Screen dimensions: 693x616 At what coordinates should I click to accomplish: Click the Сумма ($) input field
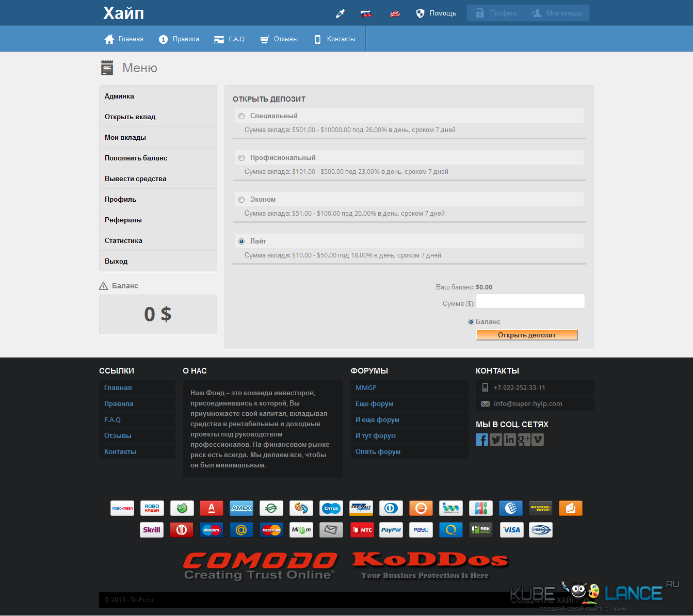click(x=530, y=301)
